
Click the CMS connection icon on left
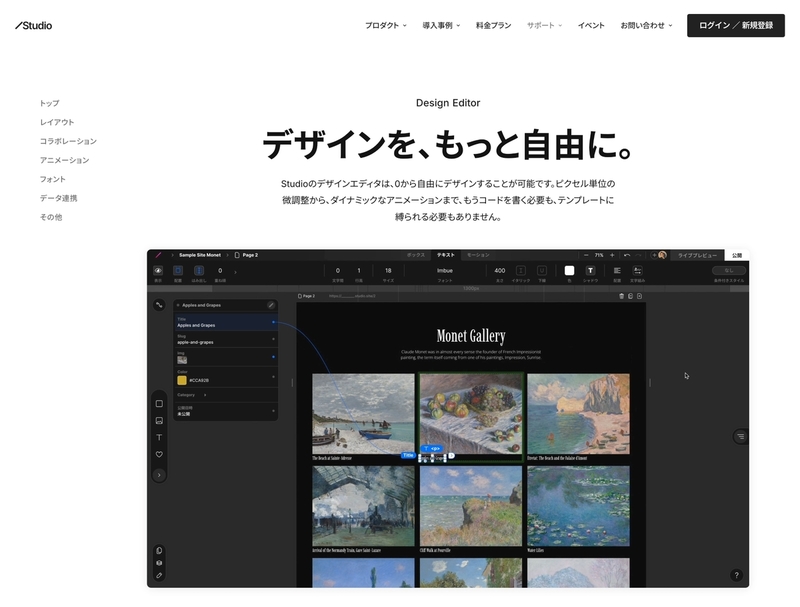(x=159, y=305)
